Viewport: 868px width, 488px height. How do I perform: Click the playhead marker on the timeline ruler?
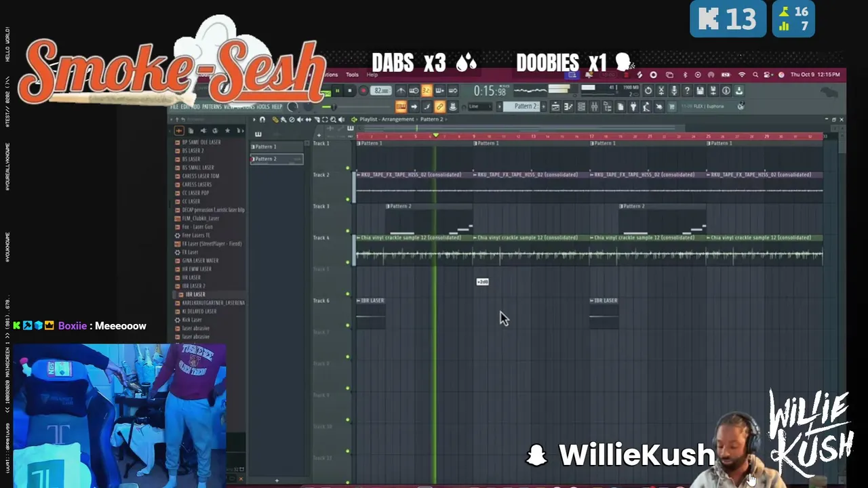pyautogui.click(x=435, y=136)
